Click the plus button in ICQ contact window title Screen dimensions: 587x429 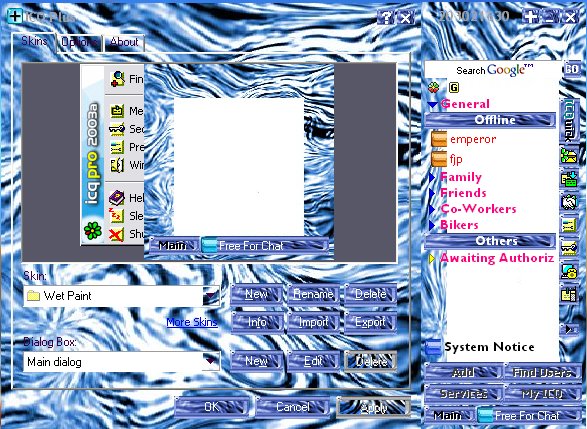[530, 17]
